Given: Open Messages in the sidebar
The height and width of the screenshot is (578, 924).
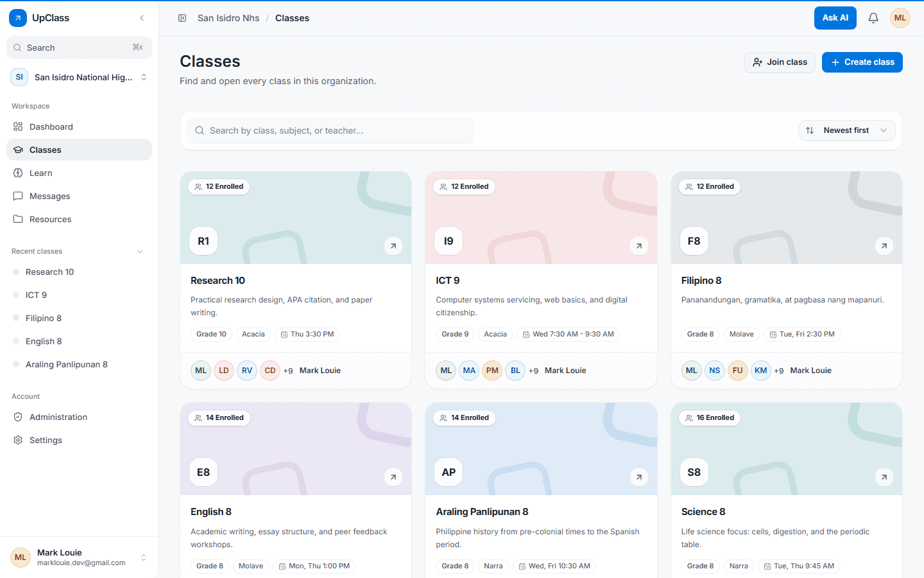Looking at the screenshot, I should click(80, 196).
